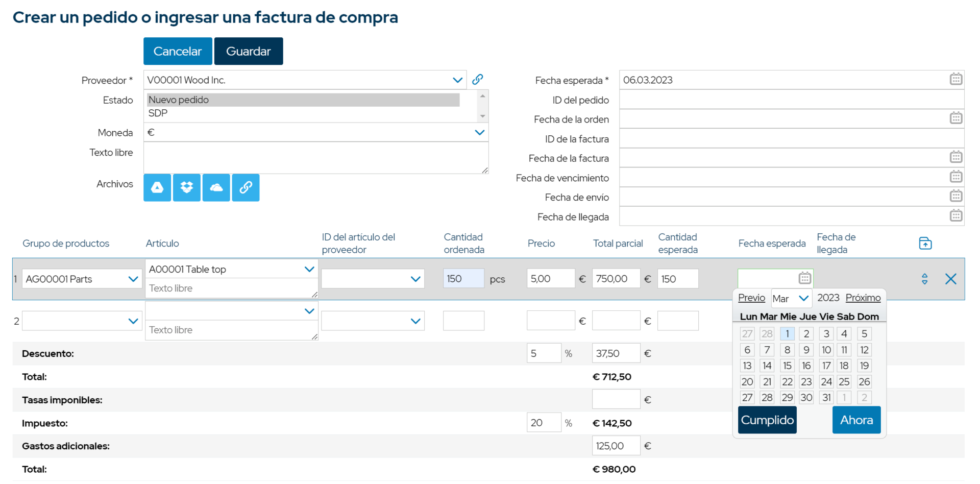Viewport: 980px width, 484px height.
Task: Attach a file from OneDrive
Action: pos(216,187)
